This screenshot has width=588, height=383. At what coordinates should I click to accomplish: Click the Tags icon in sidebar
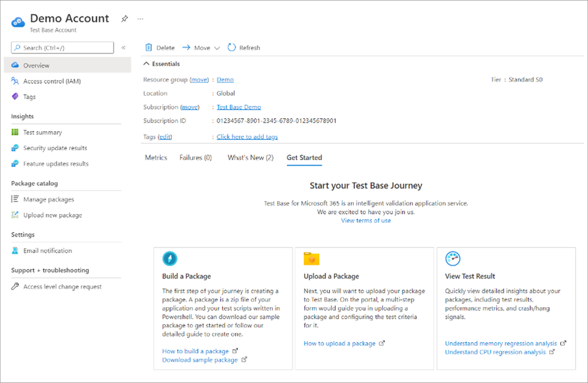pyautogui.click(x=15, y=96)
